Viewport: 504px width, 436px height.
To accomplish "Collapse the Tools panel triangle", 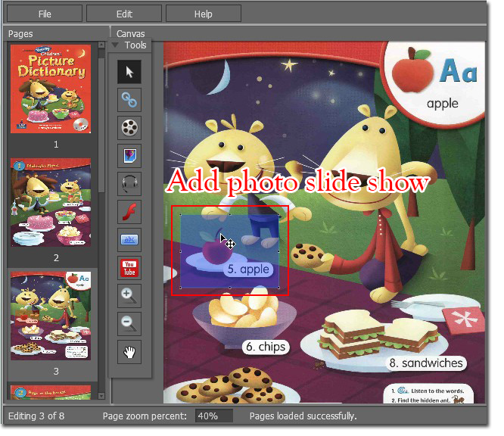I will 115,45.
